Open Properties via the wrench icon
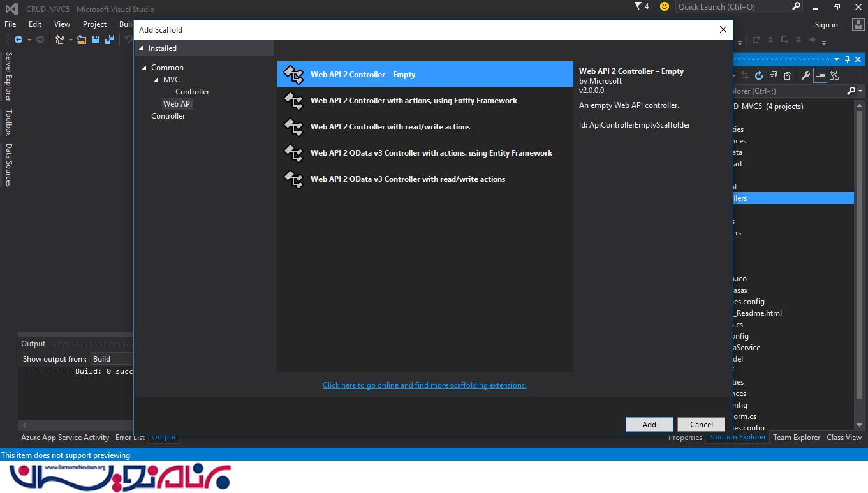 tap(805, 75)
